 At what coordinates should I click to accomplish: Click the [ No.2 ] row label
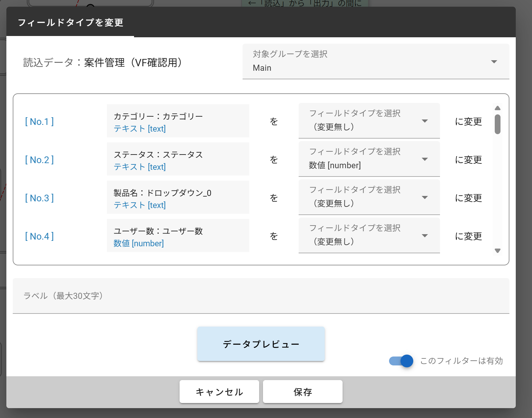pos(39,160)
